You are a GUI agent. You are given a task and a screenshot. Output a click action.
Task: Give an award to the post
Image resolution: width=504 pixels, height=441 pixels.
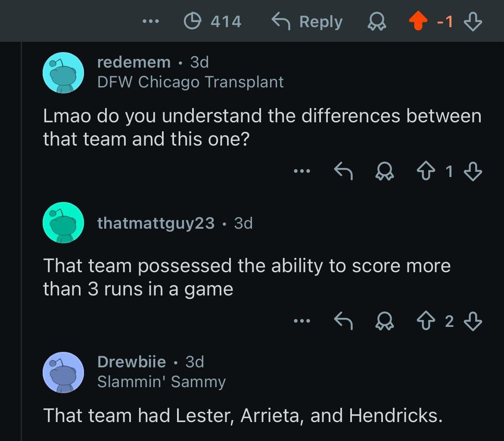(376, 21)
